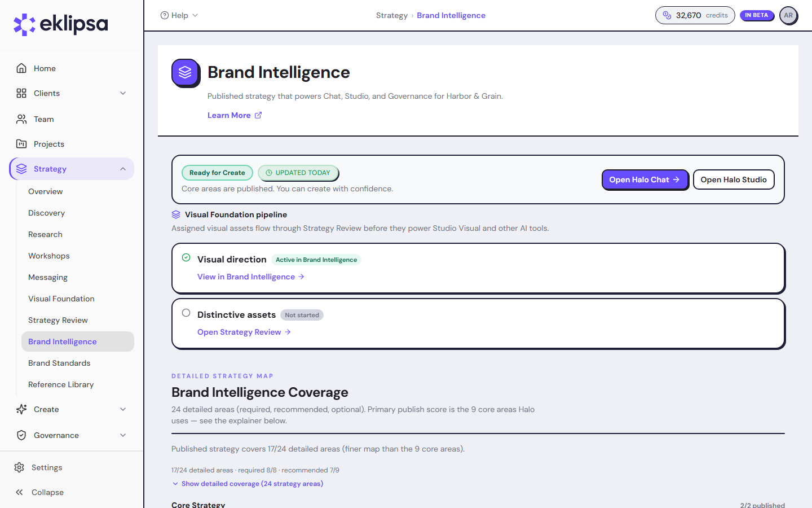
Task: Click the Visual direction green checkmark
Action: click(x=186, y=257)
